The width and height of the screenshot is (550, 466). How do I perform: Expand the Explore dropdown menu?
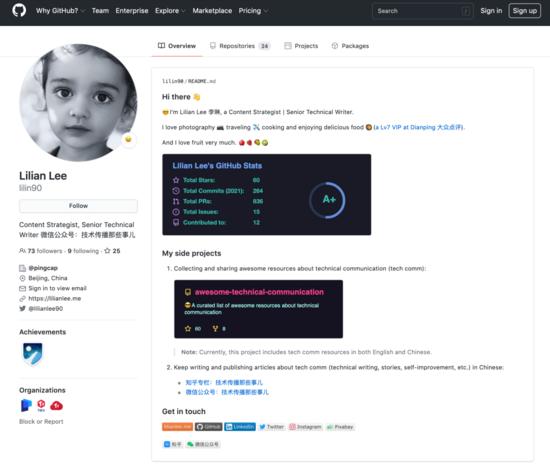click(x=170, y=11)
